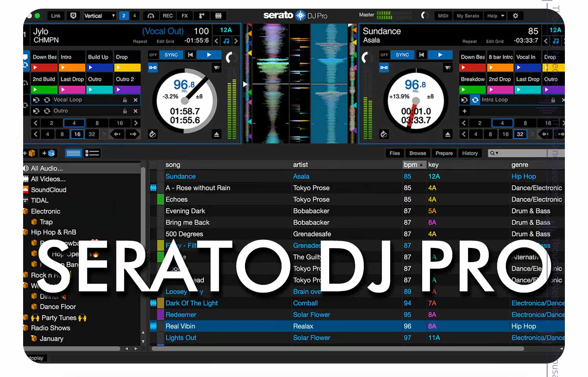Click the right deck music note key icon
The image size is (588, 377).
555,41
